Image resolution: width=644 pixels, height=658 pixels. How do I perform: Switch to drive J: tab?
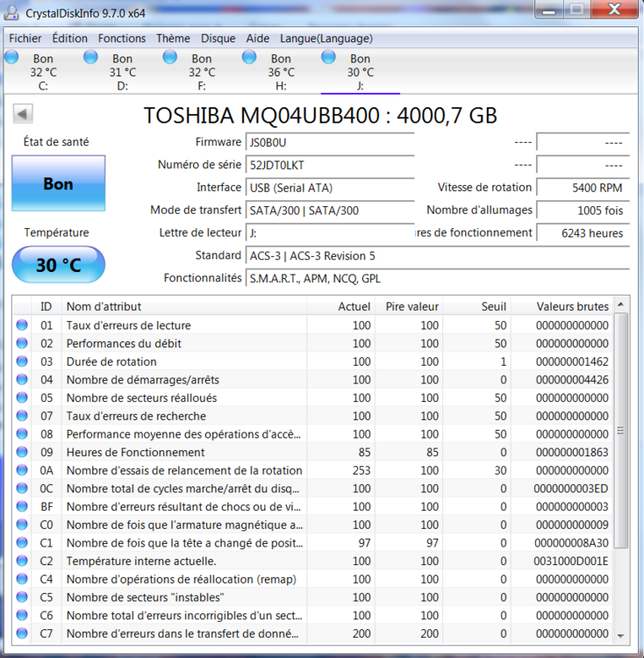pos(360,72)
